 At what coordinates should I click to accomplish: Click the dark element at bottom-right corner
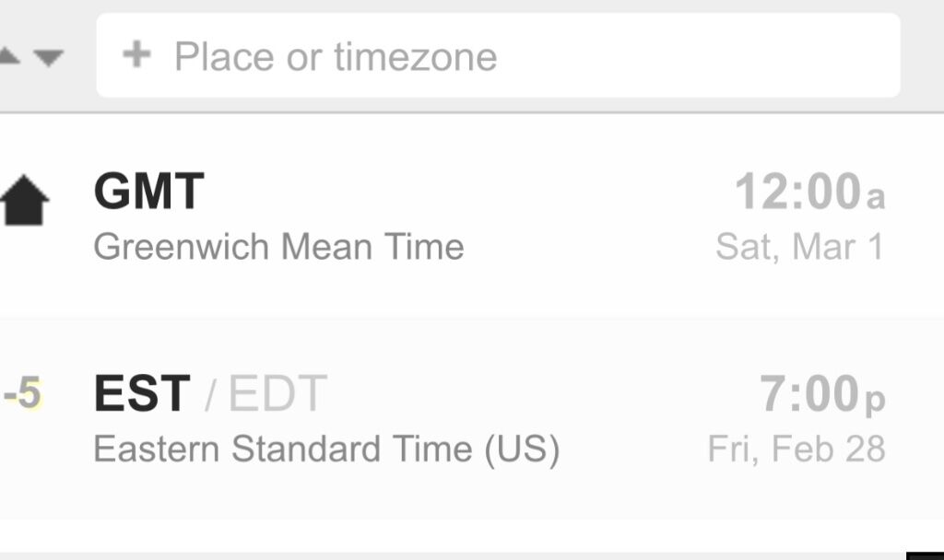[x=926, y=555]
